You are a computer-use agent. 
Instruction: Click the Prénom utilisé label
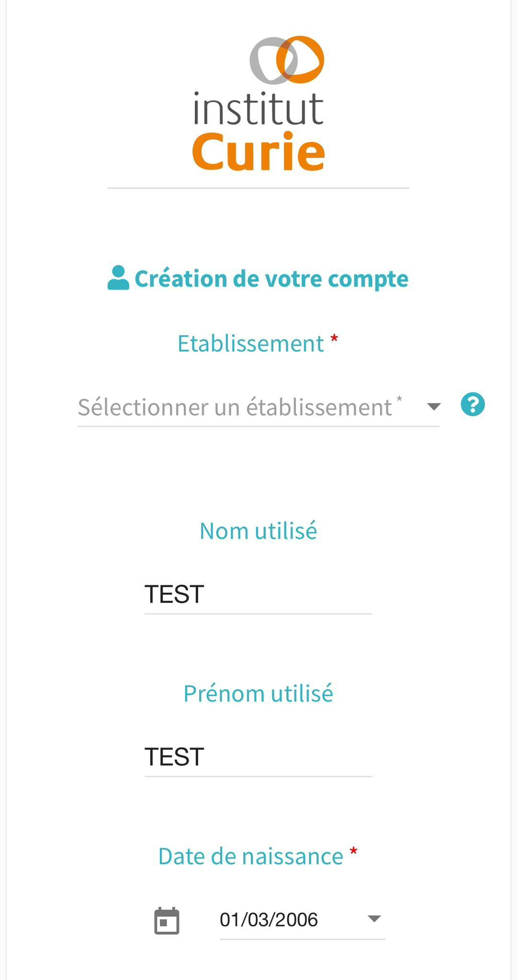[258, 693]
